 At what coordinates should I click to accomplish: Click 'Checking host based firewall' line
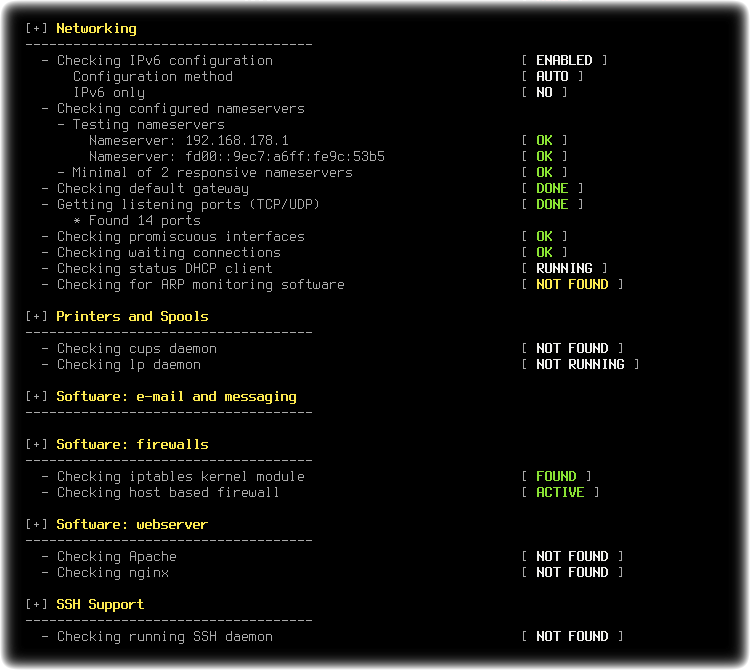click(168, 493)
